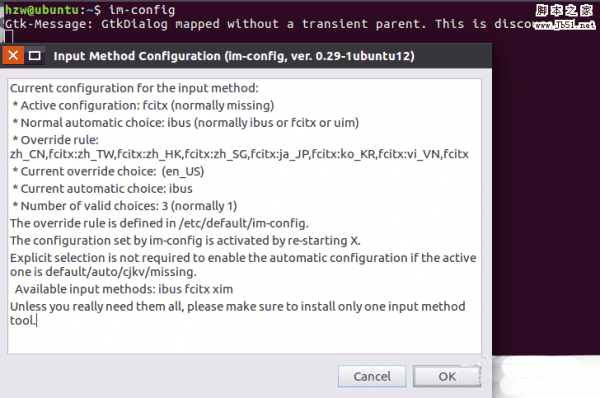600x398 pixels.
Task: Close the Input Method Configuration dialog
Action: tap(13, 55)
